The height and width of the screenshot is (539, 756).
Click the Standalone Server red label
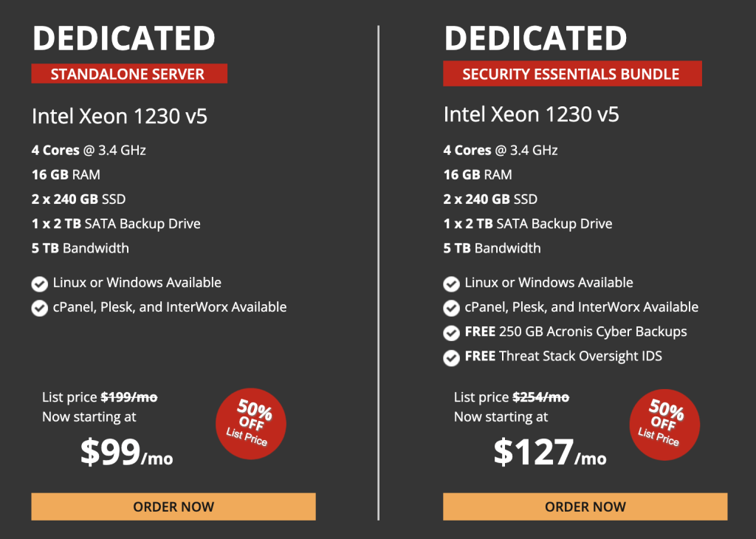(128, 74)
